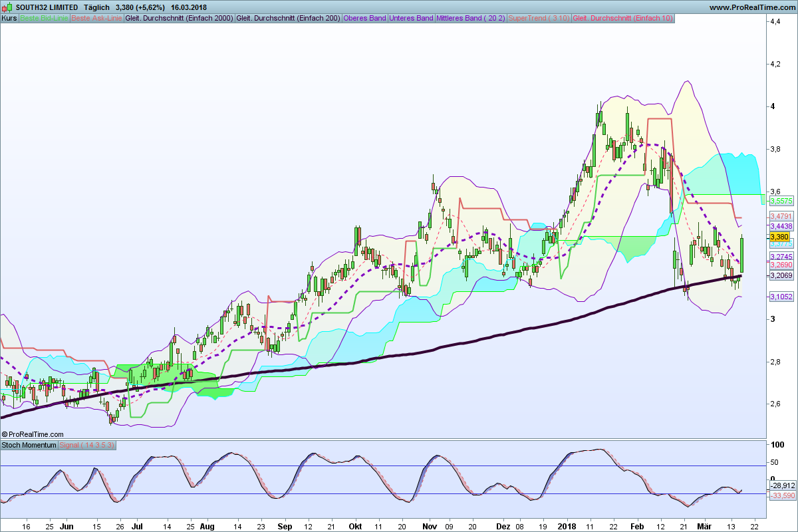Click the Aug month marker on time axis
This screenshot has width=798, height=532.
pos(207,525)
